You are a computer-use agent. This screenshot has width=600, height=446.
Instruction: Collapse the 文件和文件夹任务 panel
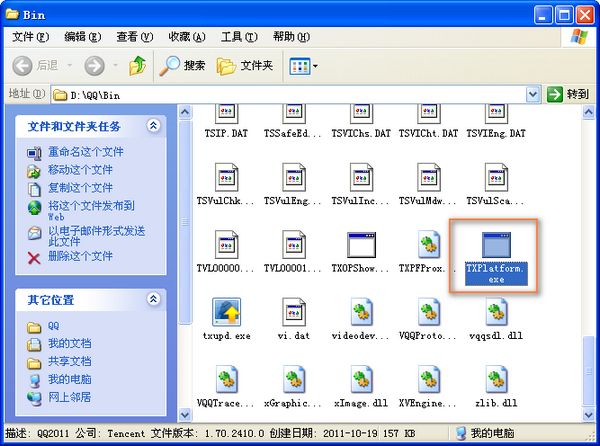tap(153, 125)
